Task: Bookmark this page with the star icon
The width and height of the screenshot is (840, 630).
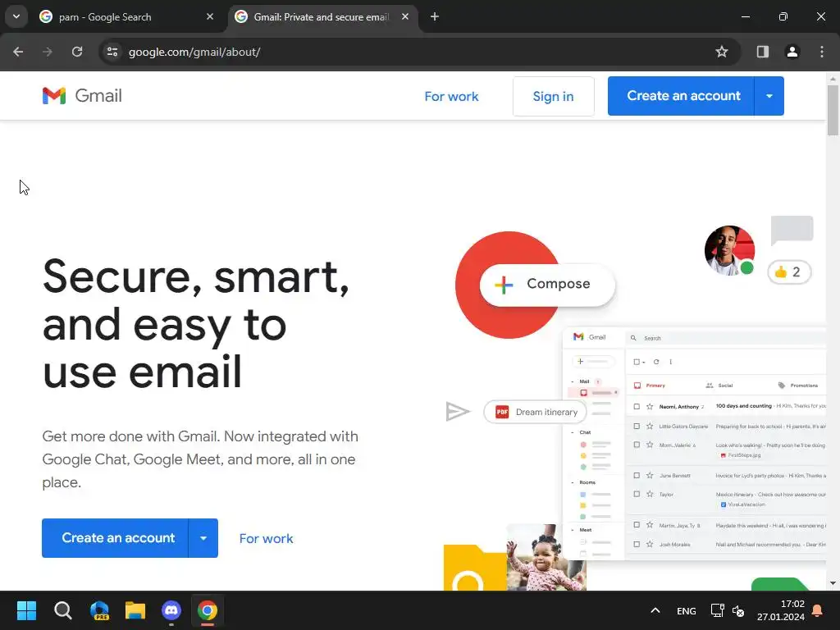Action: (x=722, y=52)
